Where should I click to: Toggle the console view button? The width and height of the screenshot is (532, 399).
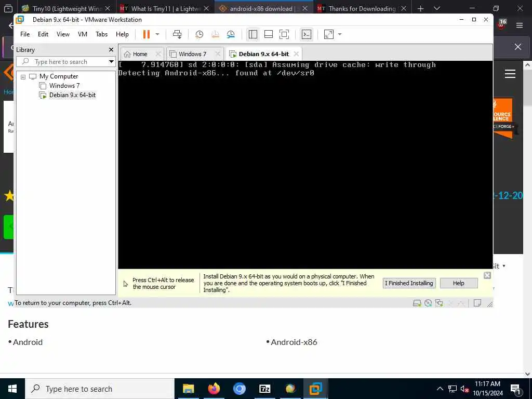pyautogui.click(x=307, y=34)
